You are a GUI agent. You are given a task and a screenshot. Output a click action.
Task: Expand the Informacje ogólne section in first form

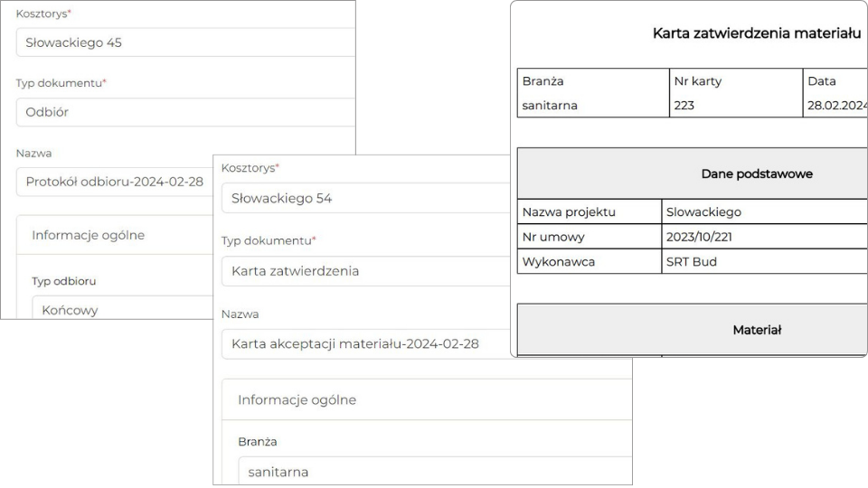[115, 235]
